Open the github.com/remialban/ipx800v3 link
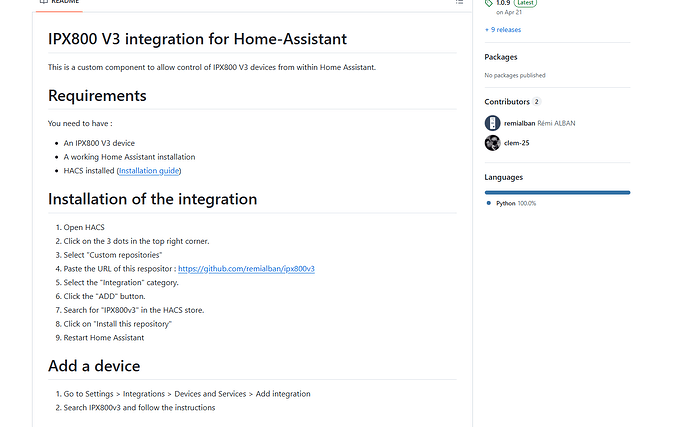The width and height of the screenshot is (690, 427). [246, 269]
